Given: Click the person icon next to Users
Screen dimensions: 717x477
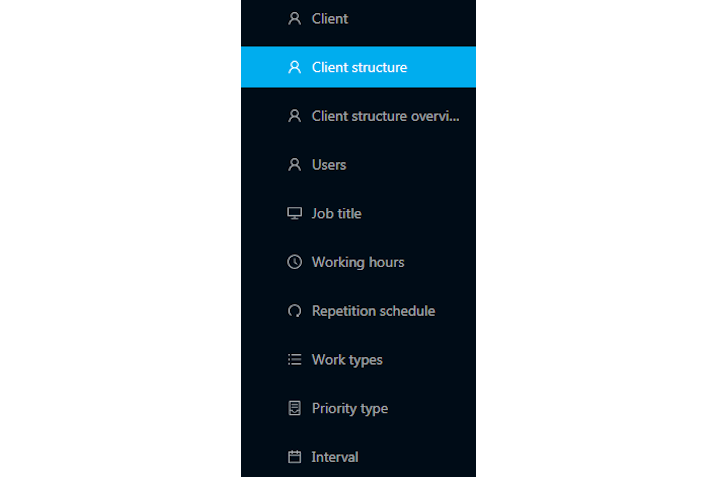Looking at the screenshot, I should (x=294, y=165).
